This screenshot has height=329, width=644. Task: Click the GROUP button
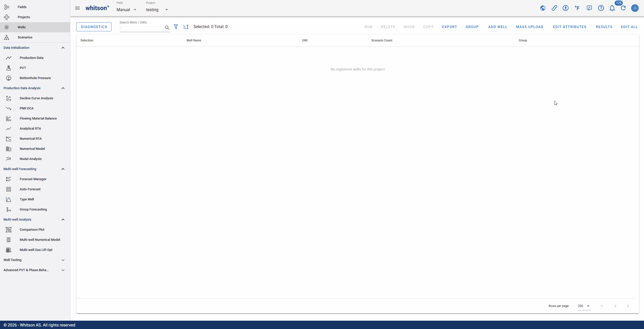click(472, 27)
